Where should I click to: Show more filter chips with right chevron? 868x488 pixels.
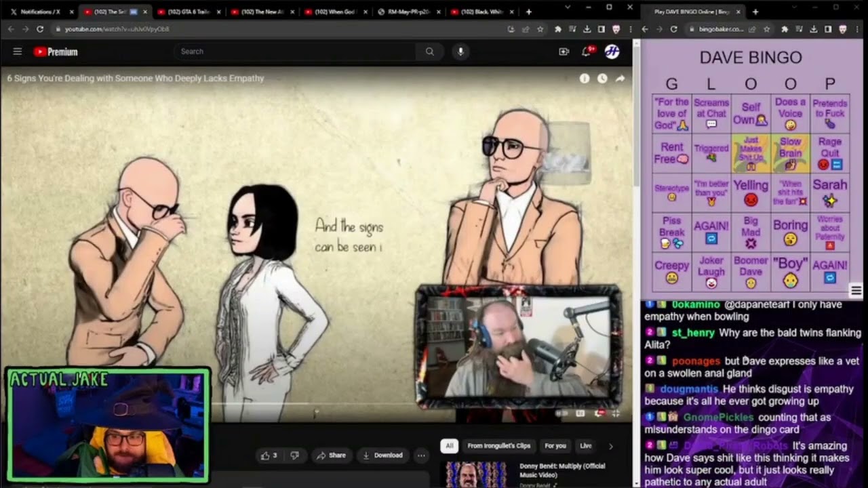[x=610, y=446]
